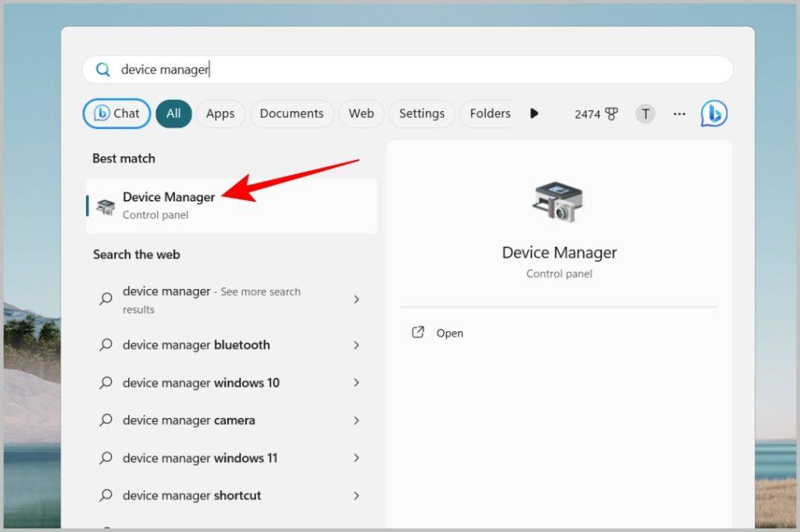The height and width of the screenshot is (532, 800).
Task: Click the Device Manager title in preview pane
Action: (559, 252)
